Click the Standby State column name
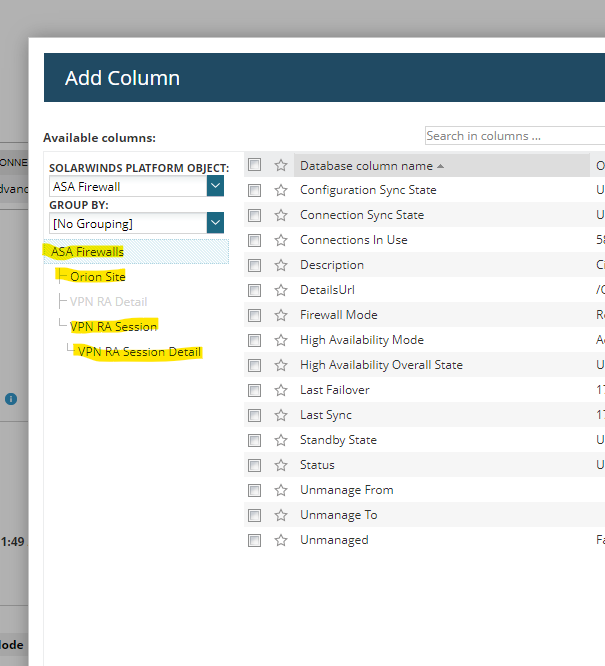 338,440
